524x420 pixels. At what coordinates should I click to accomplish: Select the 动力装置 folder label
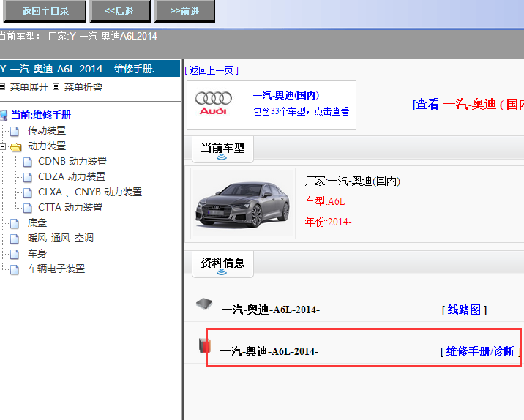tap(47, 146)
